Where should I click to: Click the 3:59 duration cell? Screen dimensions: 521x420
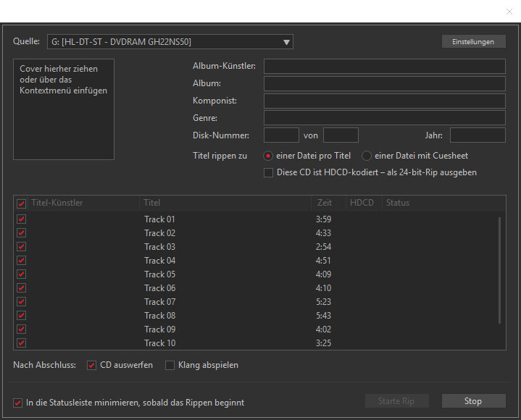(x=323, y=219)
